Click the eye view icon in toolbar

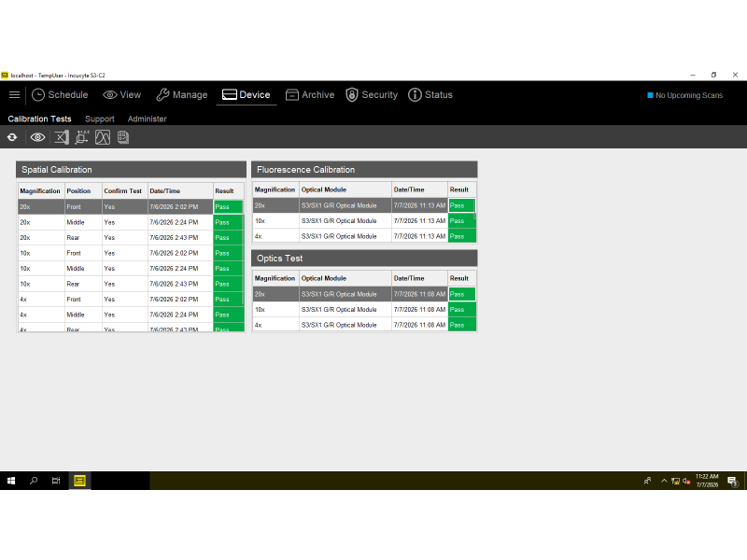[x=37, y=137]
